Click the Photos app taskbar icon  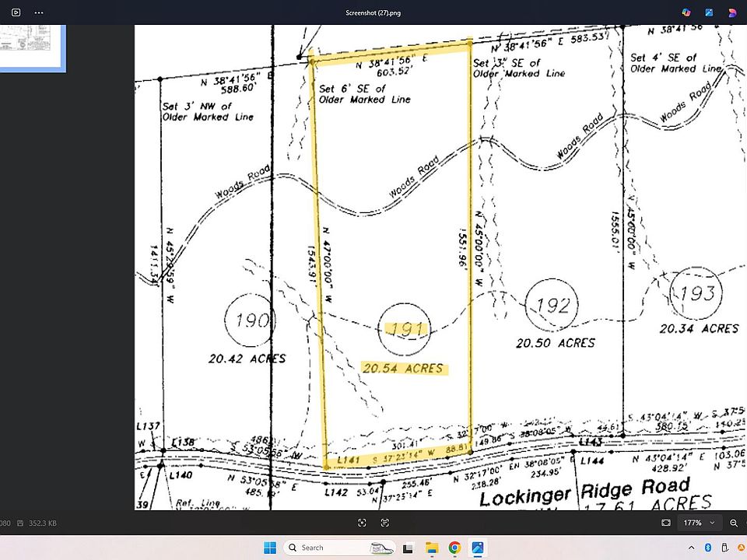[477, 548]
